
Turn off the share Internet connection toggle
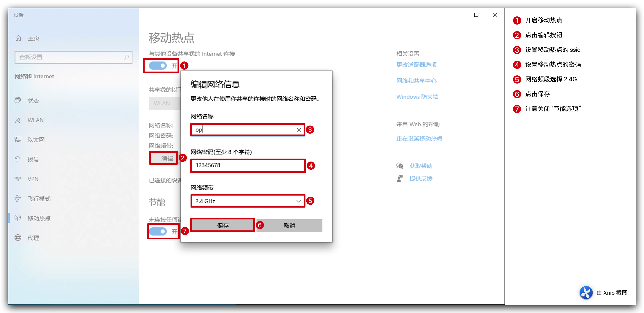click(158, 66)
